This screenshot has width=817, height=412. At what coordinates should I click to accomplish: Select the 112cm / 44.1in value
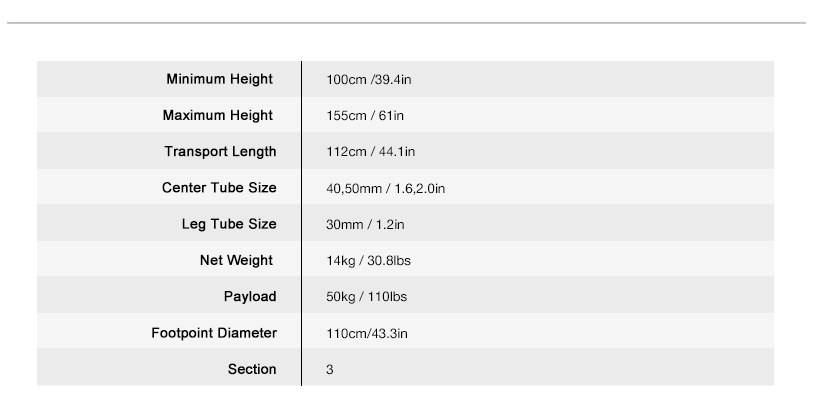[x=370, y=152]
